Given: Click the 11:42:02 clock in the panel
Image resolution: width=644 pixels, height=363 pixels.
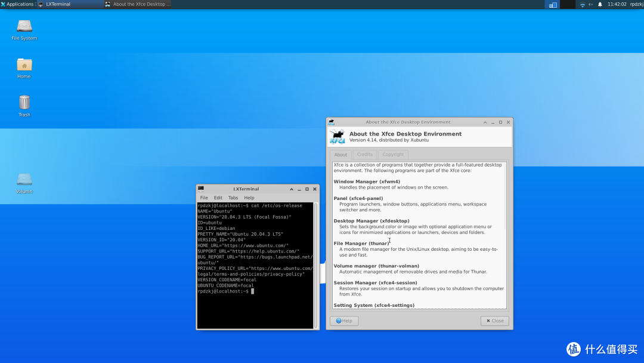Looking at the screenshot, I should point(617,4).
